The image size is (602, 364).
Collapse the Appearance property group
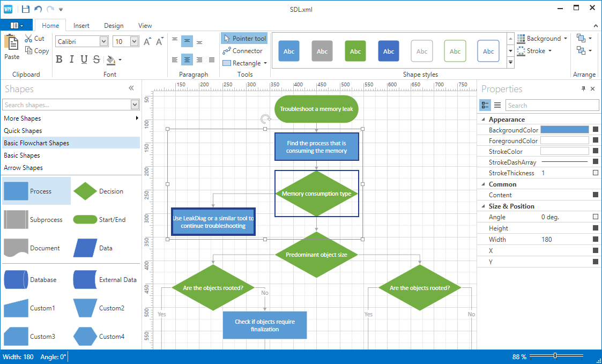pyautogui.click(x=483, y=120)
